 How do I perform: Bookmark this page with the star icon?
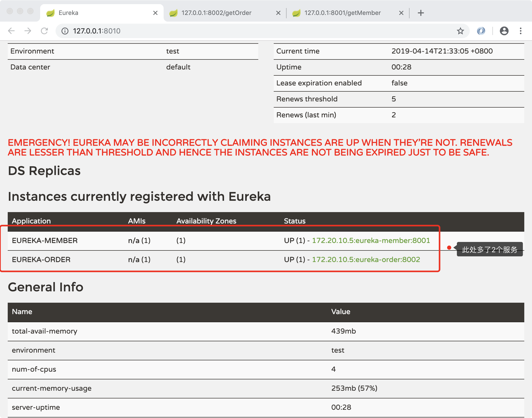click(460, 31)
